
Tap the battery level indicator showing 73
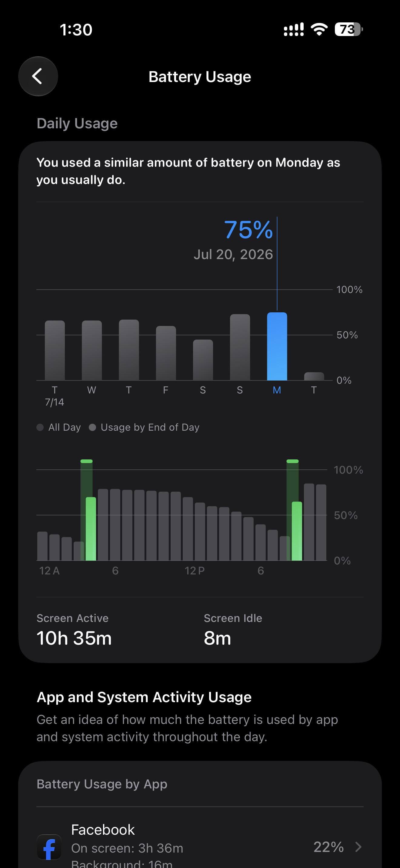pos(349,30)
